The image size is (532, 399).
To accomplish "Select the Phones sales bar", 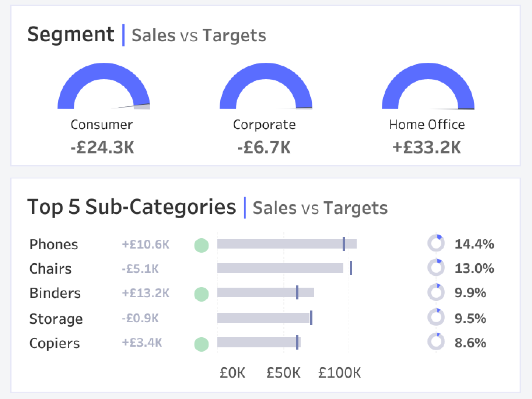I will pos(287,244).
